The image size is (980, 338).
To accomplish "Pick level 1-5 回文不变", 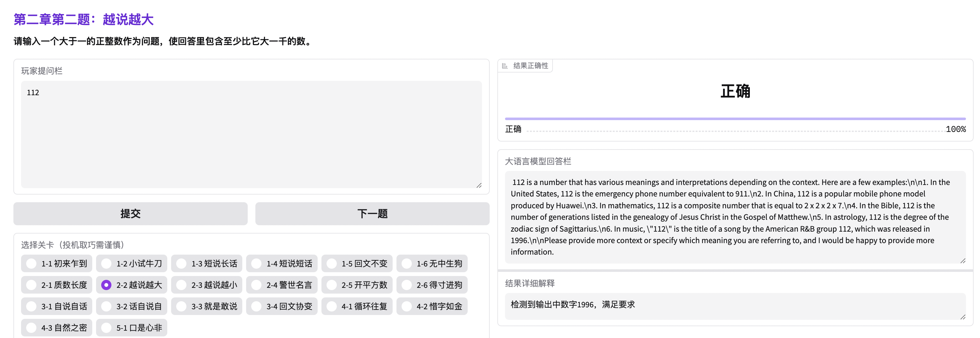I will [332, 263].
